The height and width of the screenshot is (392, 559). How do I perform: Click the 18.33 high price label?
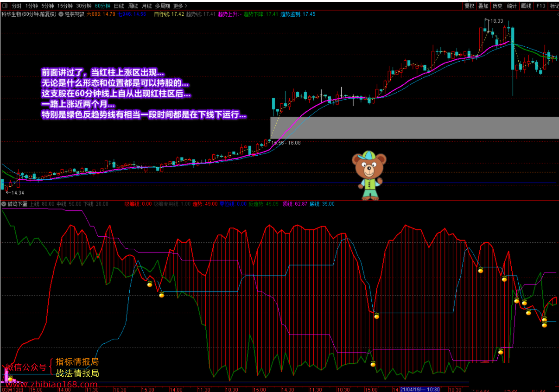pos(496,21)
